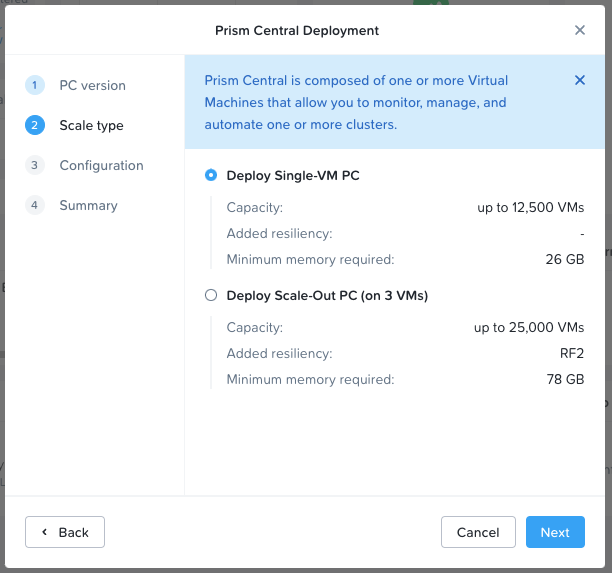Click the step 3 number circle

pyautogui.click(x=35, y=165)
